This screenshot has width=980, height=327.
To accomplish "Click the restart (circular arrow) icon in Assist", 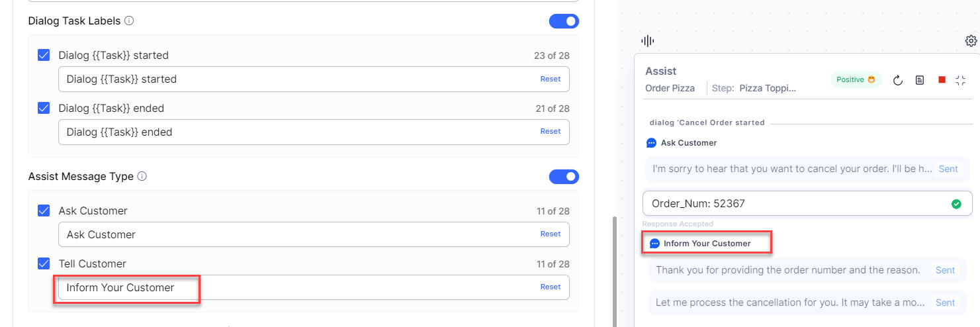I will (898, 80).
